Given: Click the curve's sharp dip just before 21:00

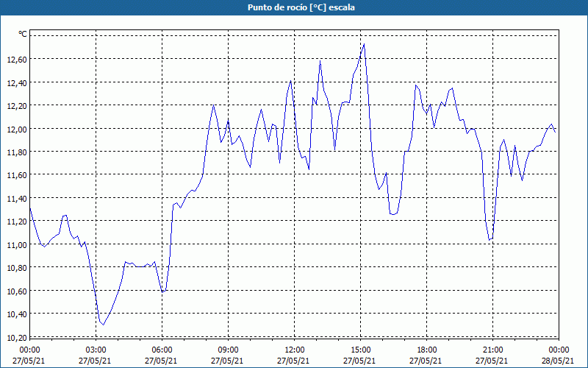Looking at the screenshot, I should point(489,240).
